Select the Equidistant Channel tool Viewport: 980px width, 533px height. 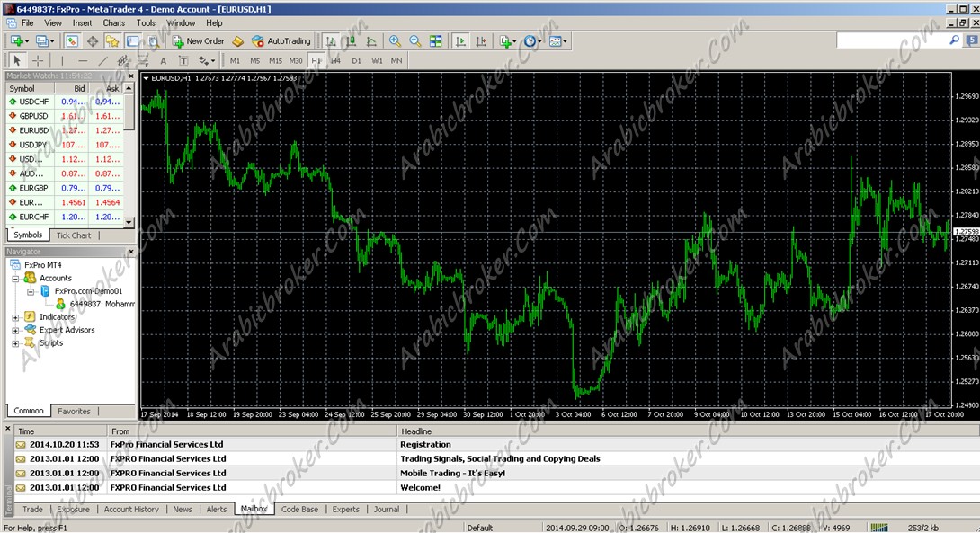(123, 60)
